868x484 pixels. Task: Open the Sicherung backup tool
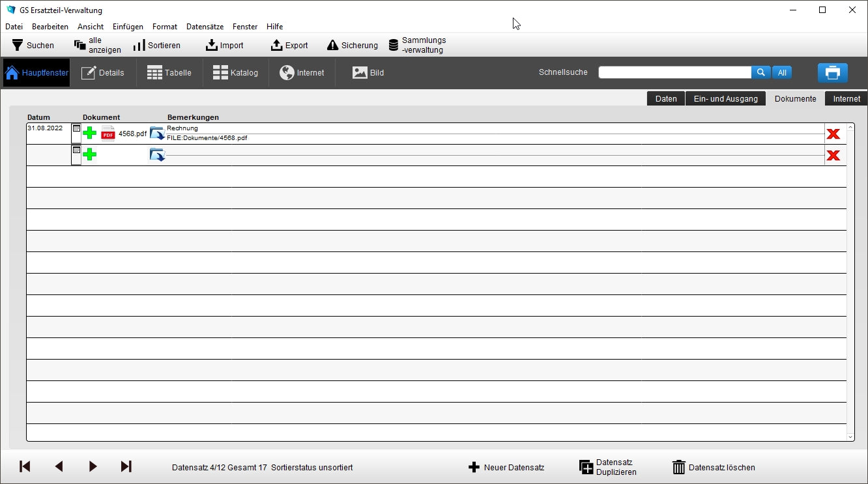click(353, 46)
